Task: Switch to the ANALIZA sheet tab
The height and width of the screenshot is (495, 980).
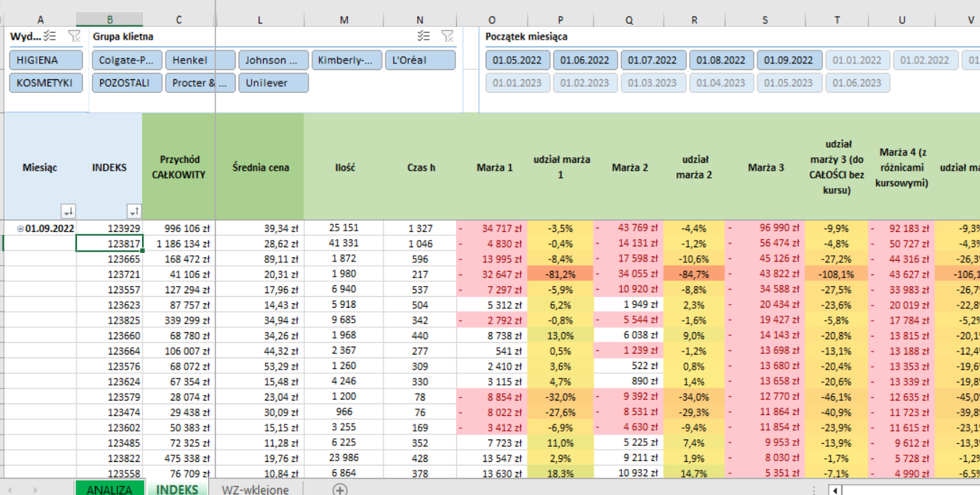Action: point(110,489)
